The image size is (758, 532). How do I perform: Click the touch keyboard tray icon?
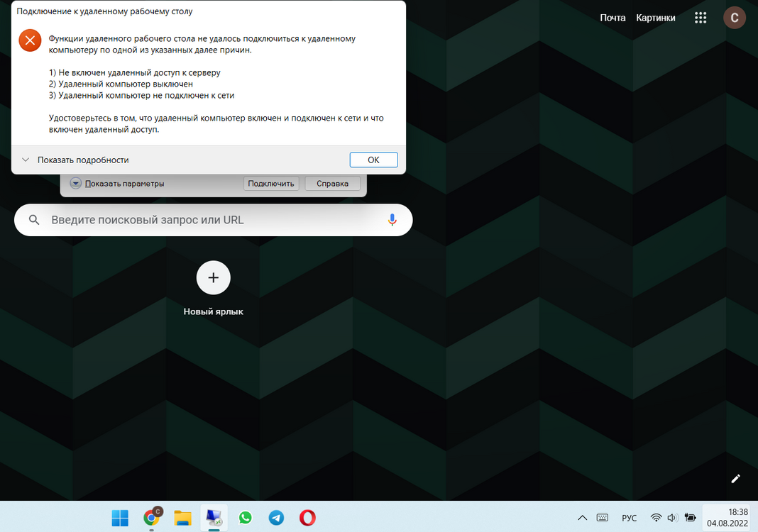[603, 518]
